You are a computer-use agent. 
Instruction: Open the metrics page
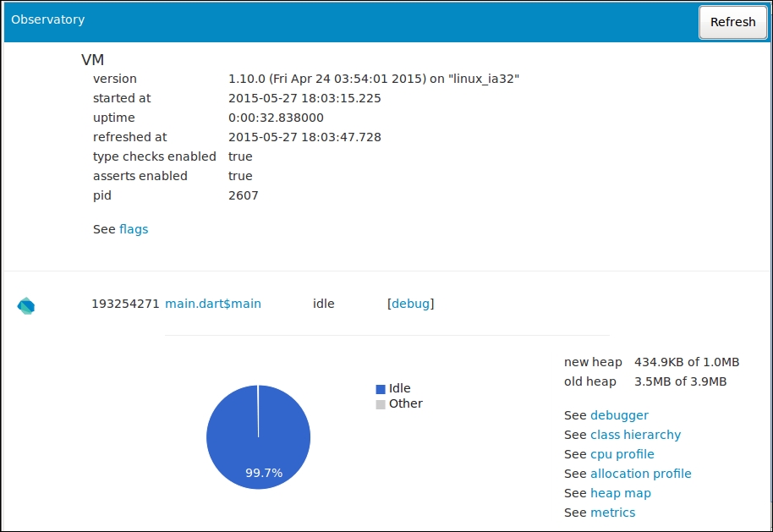pyautogui.click(x=612, y=512)
